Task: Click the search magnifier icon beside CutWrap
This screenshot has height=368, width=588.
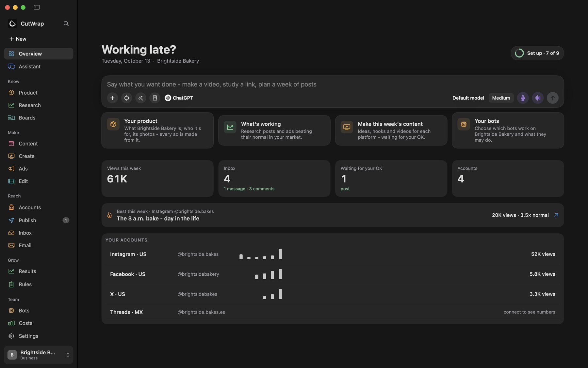Action: pos(66,23)
